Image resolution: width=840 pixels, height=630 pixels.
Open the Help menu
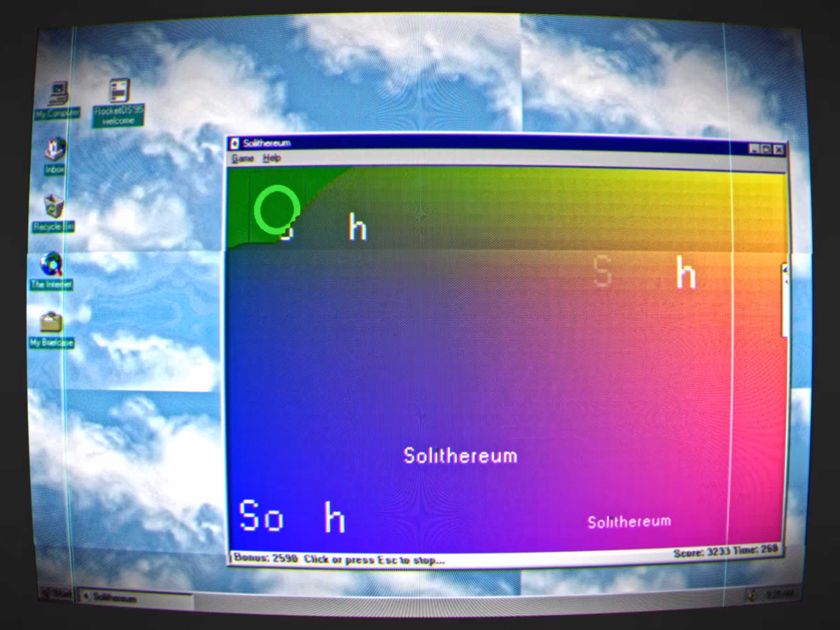click(272, 158)
